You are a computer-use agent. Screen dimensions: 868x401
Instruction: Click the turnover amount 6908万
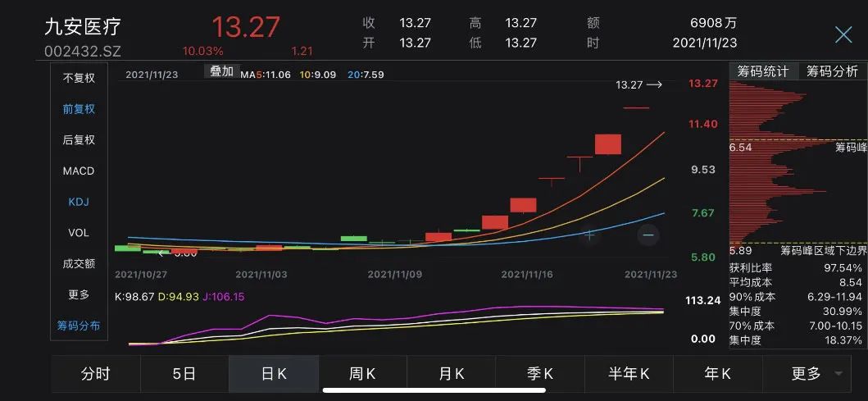[x=714, y=23]
